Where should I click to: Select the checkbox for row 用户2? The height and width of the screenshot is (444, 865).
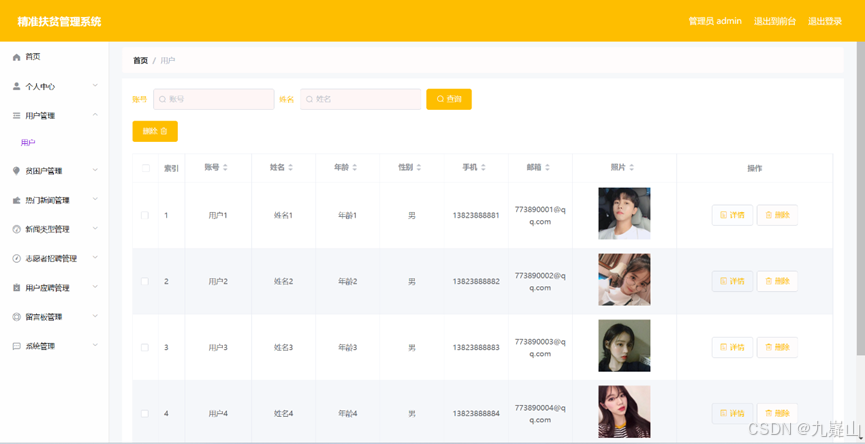pos(145,281)
